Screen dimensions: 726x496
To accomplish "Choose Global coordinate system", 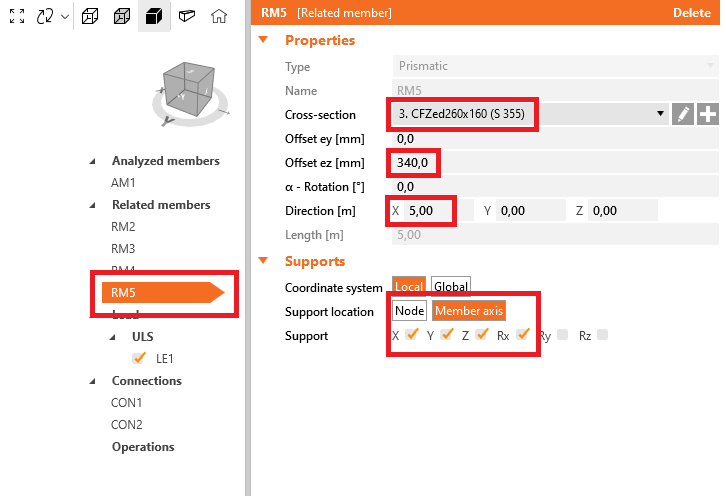I will click(451, 287).
